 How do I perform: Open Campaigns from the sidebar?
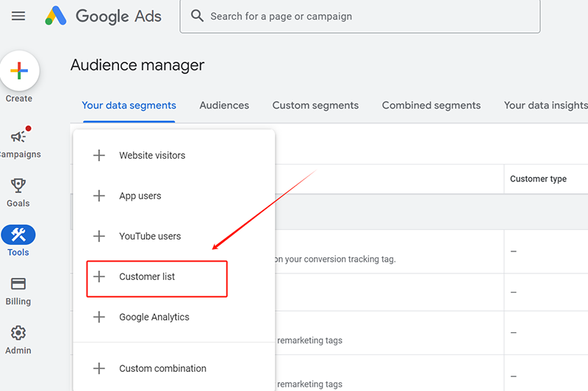pyautogui.click(x=18, y=137)
